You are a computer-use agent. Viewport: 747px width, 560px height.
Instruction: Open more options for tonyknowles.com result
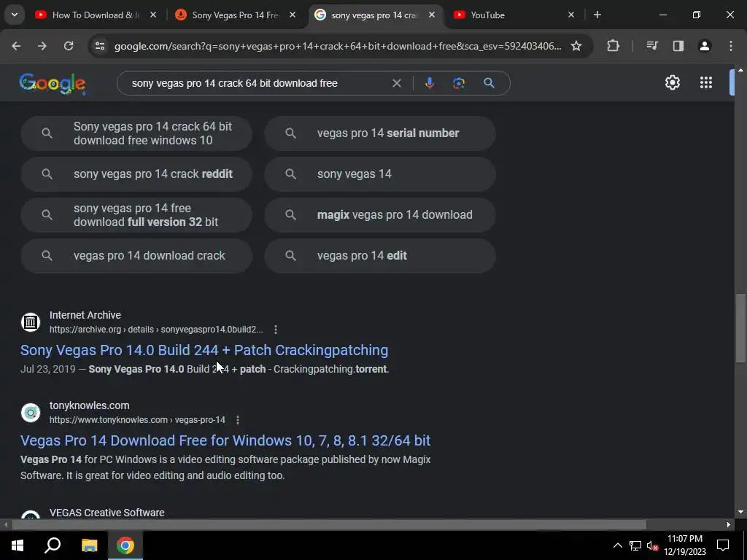(237, 420)
